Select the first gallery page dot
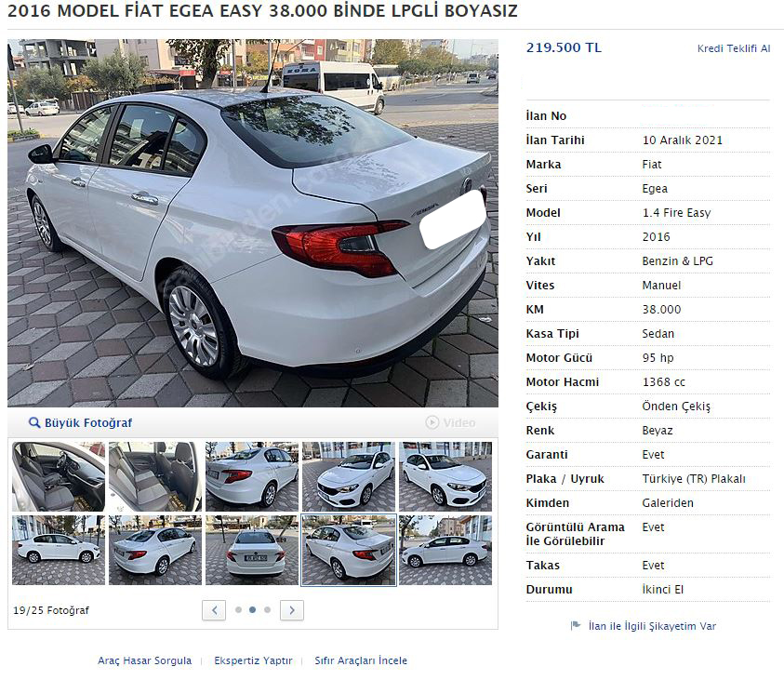Screen dimensions: 784x680 pos(238,609)
